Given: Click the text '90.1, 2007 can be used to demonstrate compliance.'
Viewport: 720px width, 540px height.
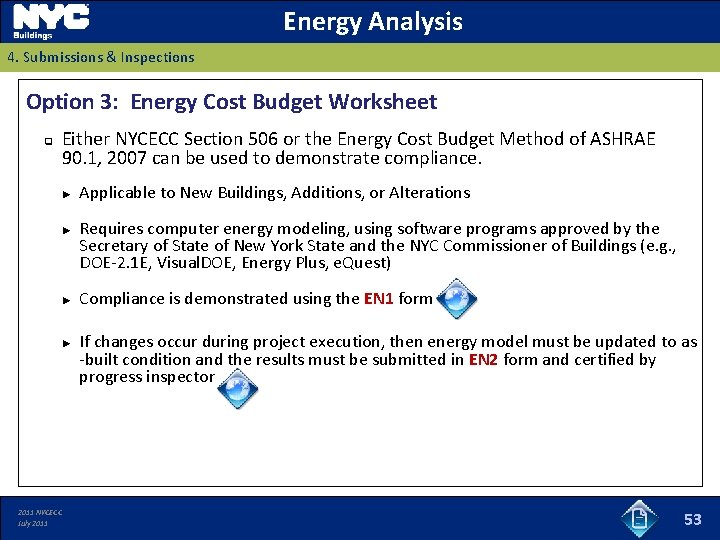Looking at the screenshot, I should coord(272,158).
